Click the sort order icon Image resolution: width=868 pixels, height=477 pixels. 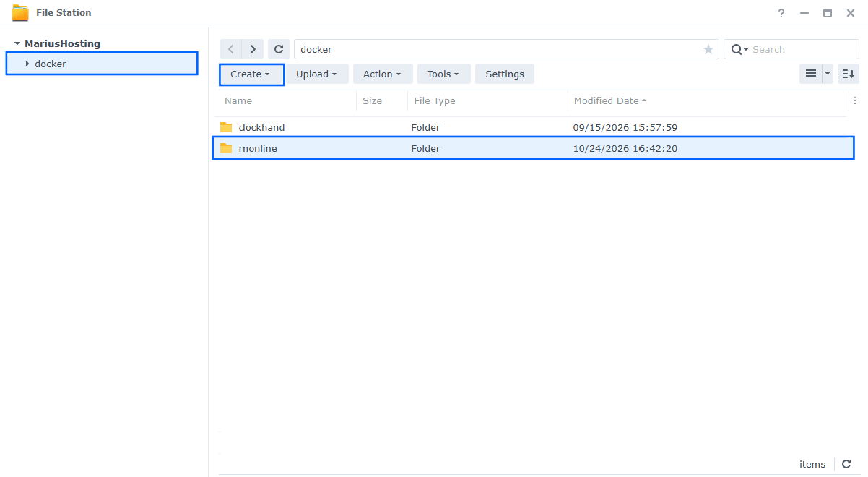849,74
